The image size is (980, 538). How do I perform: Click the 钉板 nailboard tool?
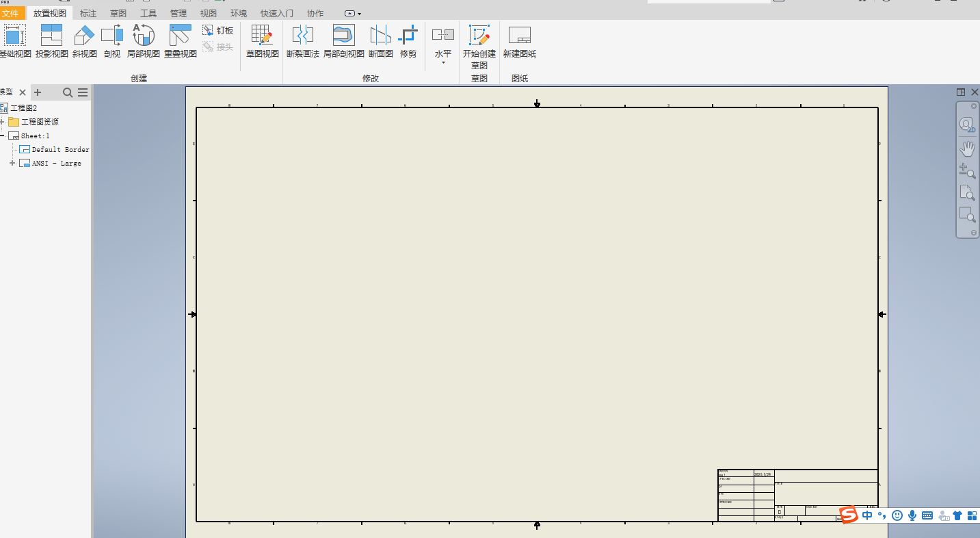[x=219, y=30]
